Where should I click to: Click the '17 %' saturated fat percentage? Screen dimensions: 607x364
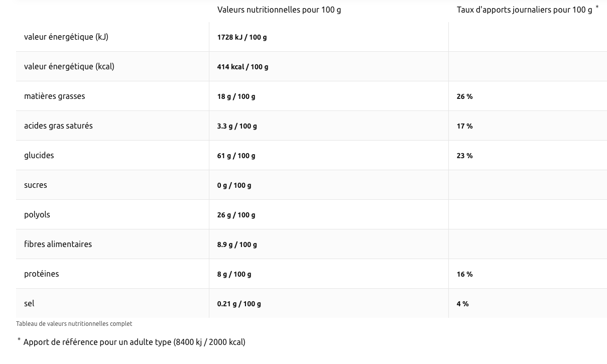(x=464, y=126)
